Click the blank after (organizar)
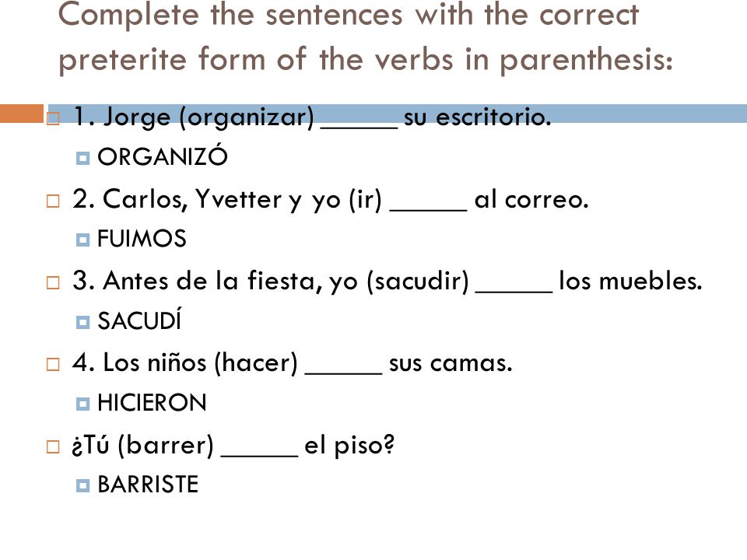The width and height of the screenshot is (747, 560). click(359, 127)
